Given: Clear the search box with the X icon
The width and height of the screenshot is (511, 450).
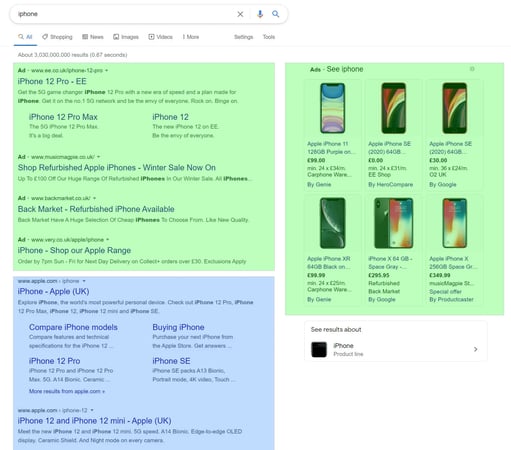Looking at the screenshot, I should pos(240,14).
